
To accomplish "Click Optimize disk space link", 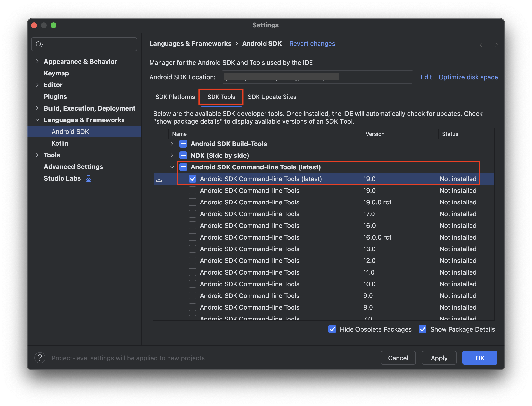I will point(468,77).
